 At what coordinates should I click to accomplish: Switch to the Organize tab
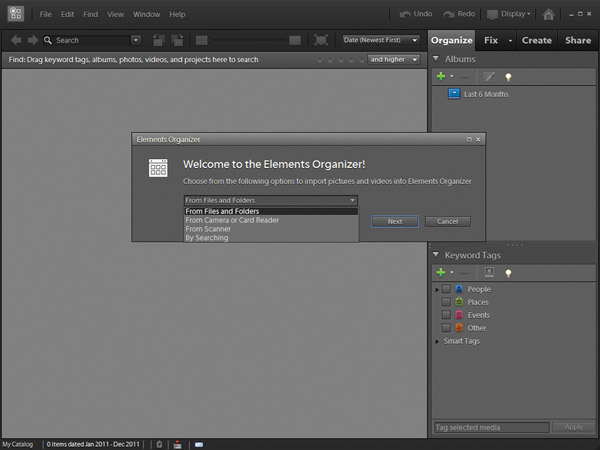(x=452, y=40)
